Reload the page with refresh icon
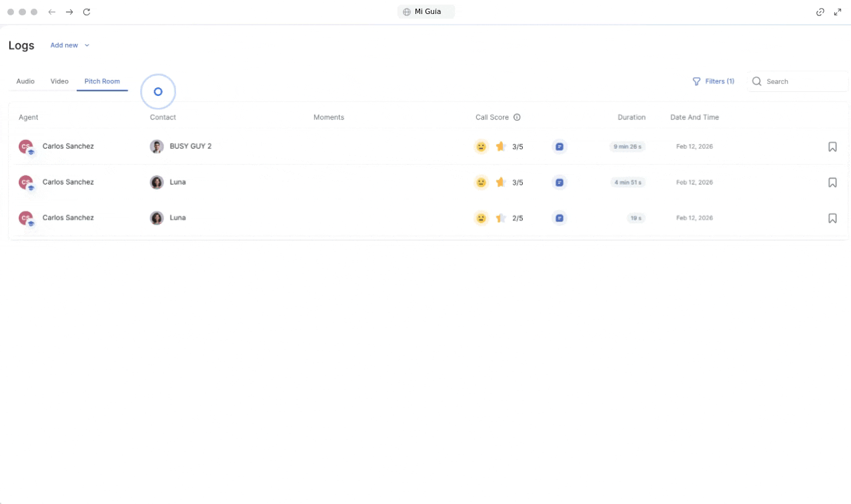Viewport: 851px width, 504px height. click(x=87, y=12)
